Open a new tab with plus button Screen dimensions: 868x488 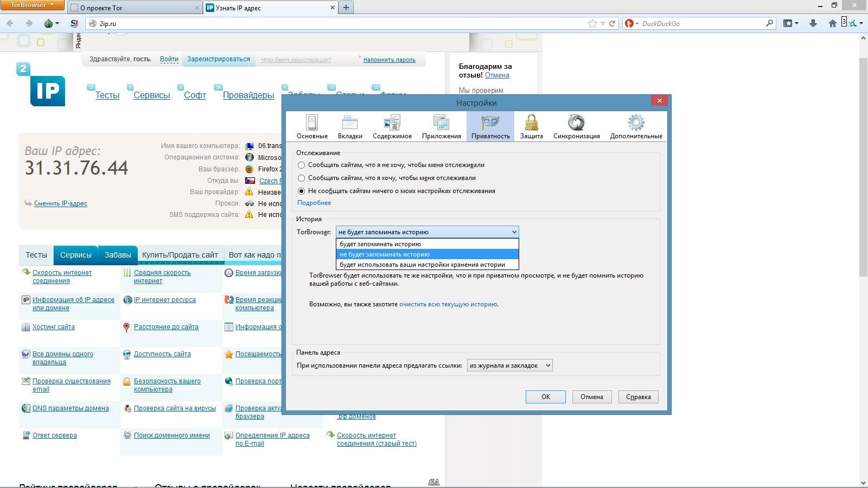tap(346, 7)
